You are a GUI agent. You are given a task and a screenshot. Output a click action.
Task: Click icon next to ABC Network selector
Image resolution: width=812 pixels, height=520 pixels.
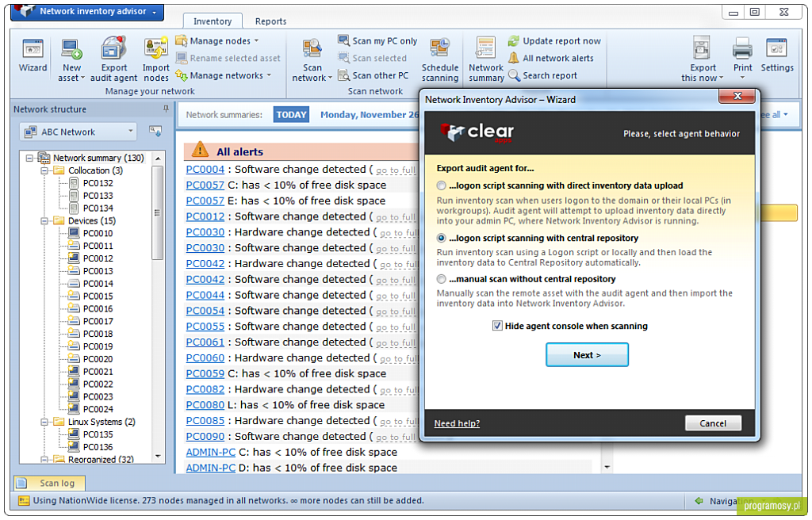(x=155, y=132)
